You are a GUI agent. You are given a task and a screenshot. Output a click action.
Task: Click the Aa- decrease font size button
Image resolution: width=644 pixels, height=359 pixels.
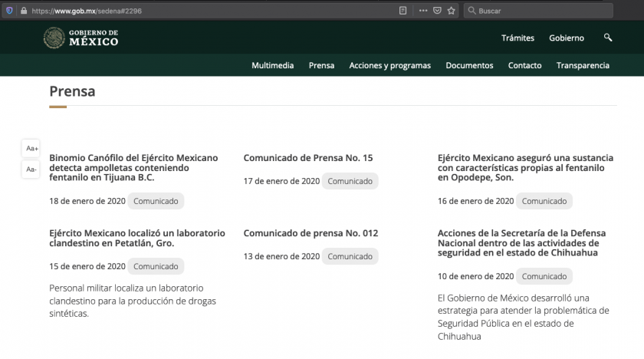tap(31, 169)
